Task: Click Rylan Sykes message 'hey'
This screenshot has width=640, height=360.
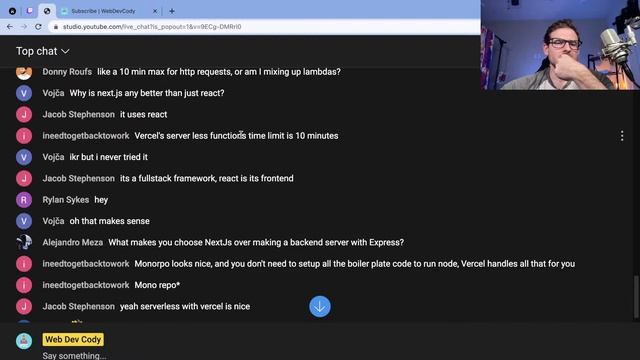Action: [101, 200]
